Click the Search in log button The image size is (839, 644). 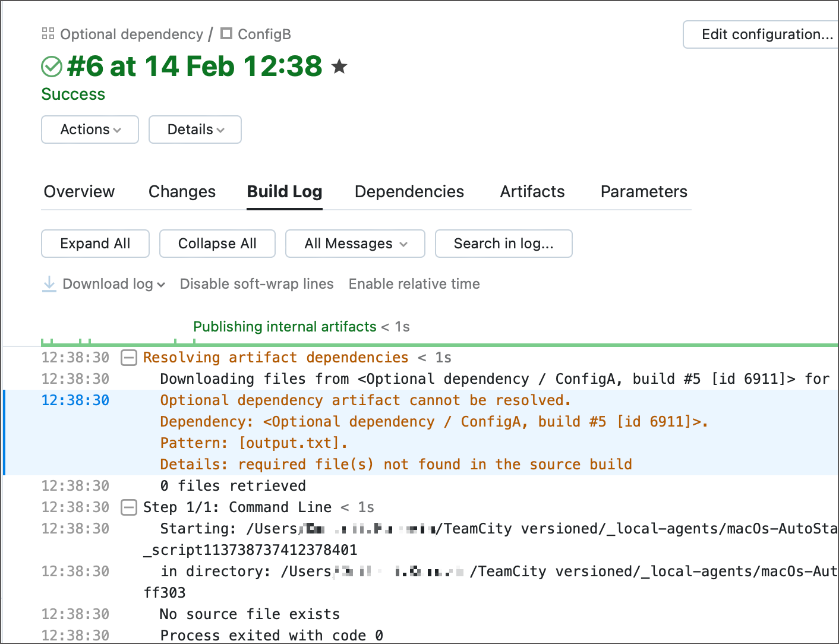point(503,244)
